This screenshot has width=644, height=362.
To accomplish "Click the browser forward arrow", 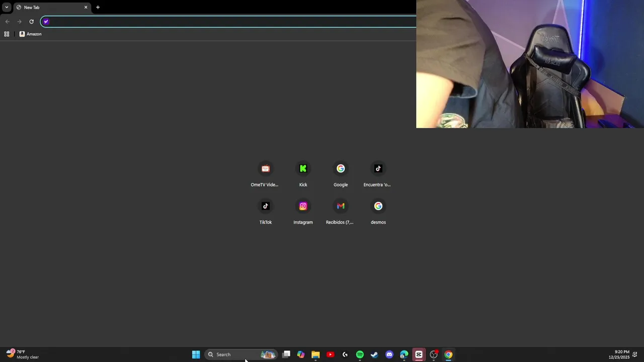I will 19,22.
